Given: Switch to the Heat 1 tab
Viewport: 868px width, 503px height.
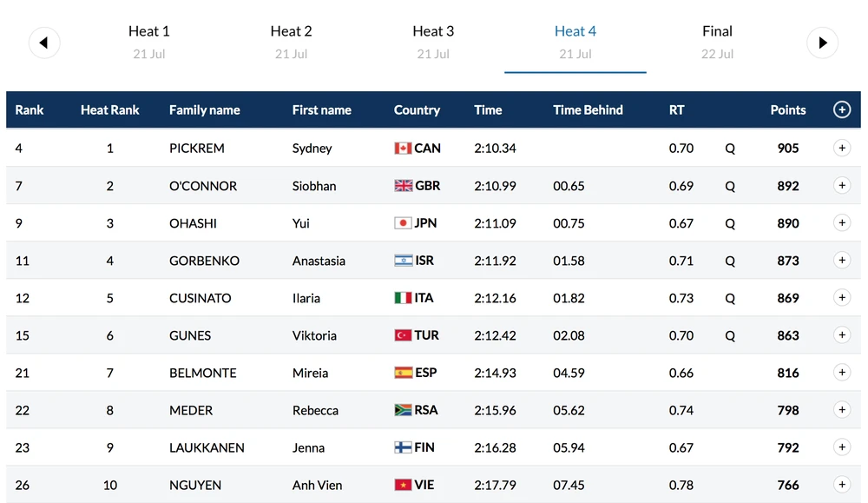Looking at the screenshot, I should (x=149, y=41).
